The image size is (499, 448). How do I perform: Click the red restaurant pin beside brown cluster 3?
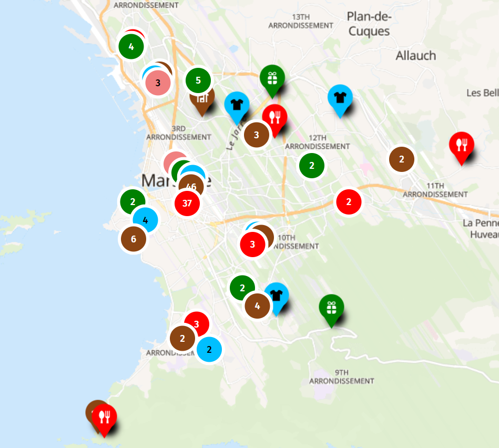[274, 120]
